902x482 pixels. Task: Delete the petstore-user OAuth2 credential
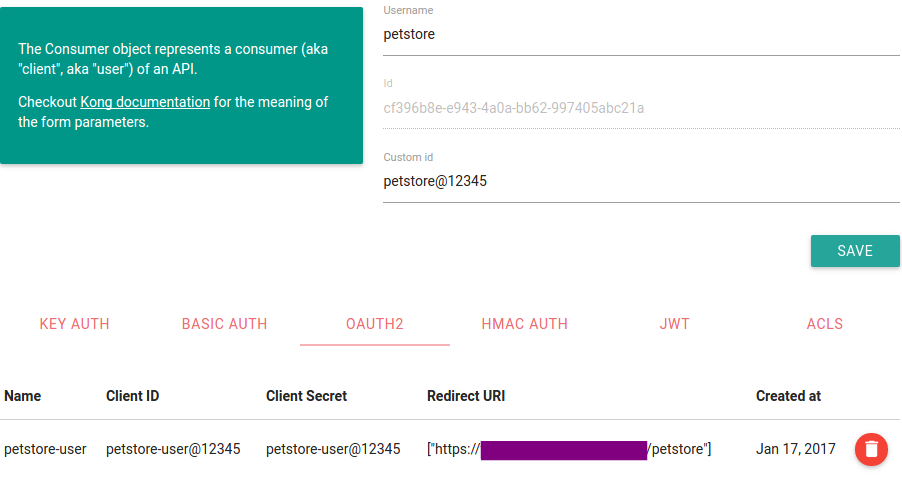click(871, 449)
